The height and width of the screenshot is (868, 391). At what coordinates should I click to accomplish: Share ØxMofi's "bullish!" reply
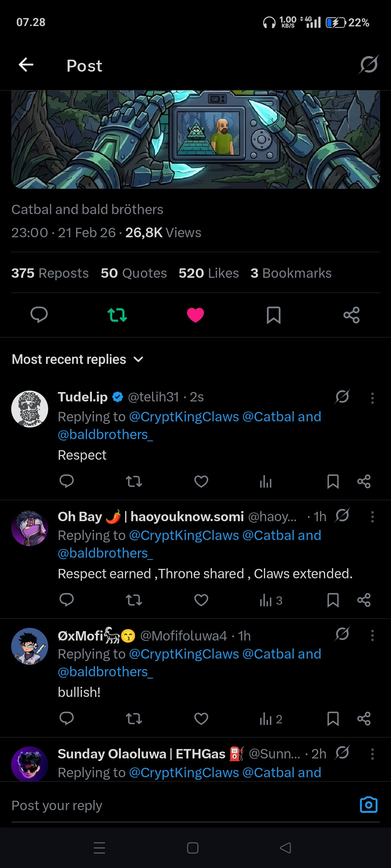pos(364,719)
